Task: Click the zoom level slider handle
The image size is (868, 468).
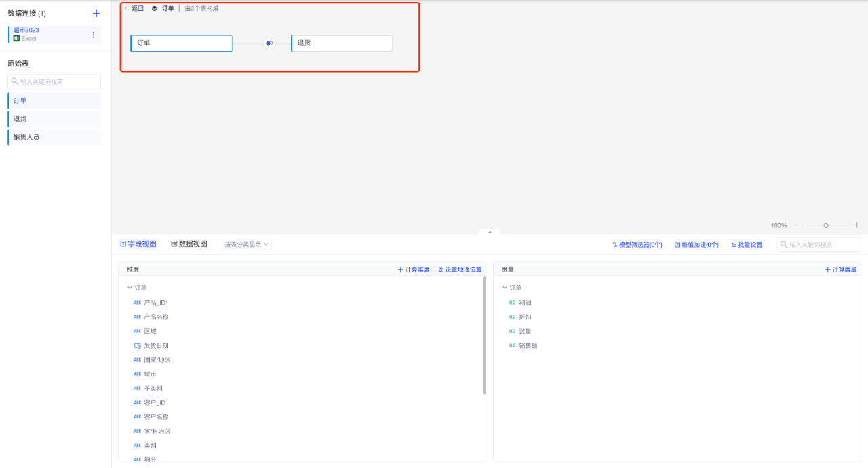Action: click(826, 225)
